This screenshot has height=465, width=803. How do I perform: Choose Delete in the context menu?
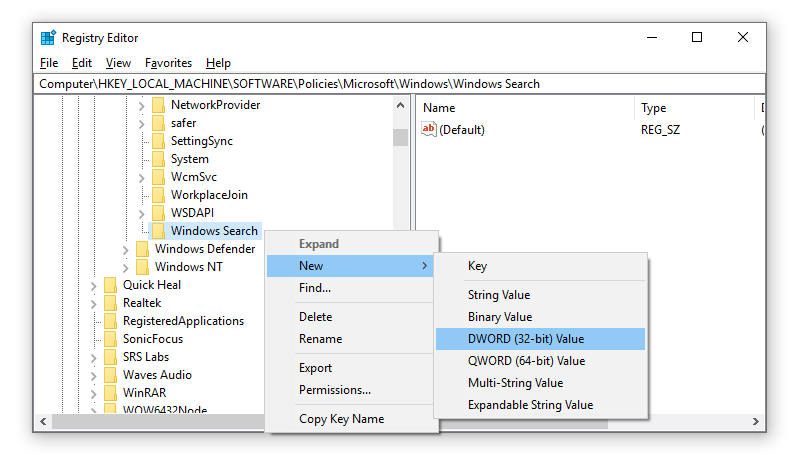click(350, 317)
